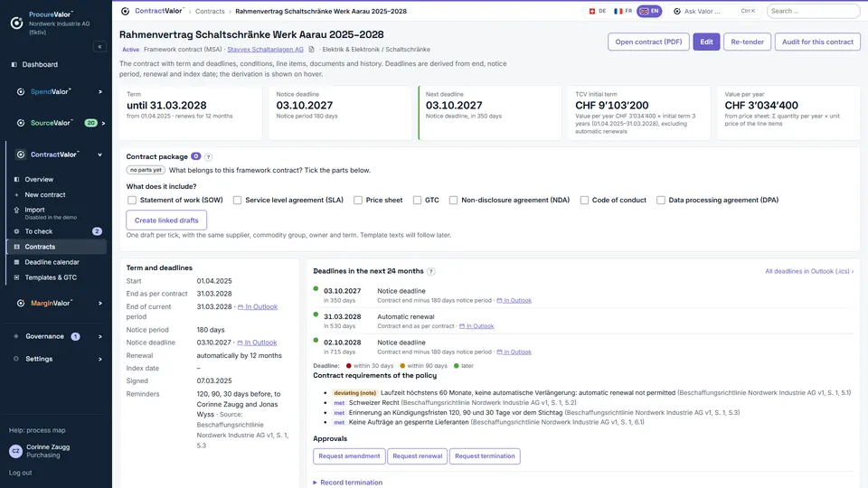Click the SpendValor module icon
The image size is (868, 488).
pos(21,92)
